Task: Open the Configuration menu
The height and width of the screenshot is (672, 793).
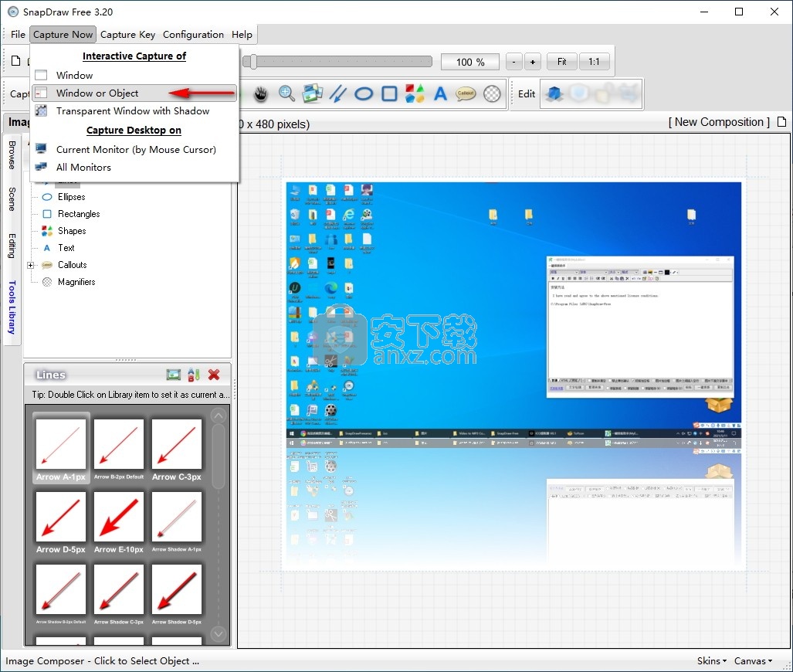Action: click(193, 35)
